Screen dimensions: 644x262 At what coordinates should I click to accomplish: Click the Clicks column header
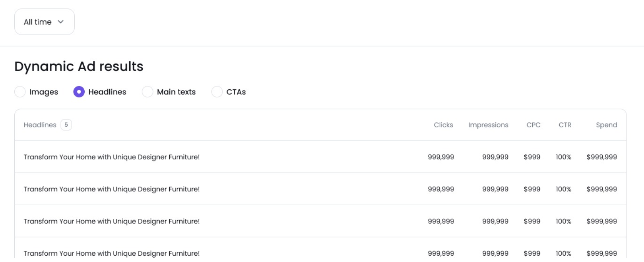pos(443,125)
